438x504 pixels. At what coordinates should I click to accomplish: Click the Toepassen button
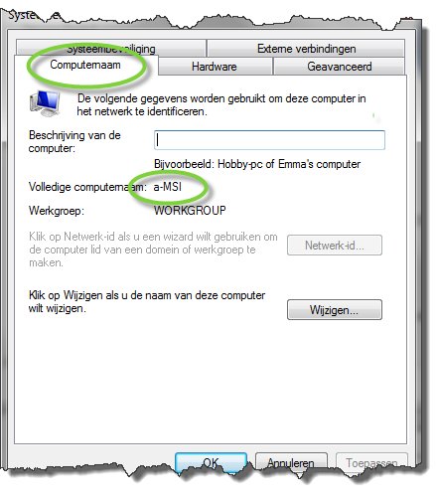click(x=371, y=462)
